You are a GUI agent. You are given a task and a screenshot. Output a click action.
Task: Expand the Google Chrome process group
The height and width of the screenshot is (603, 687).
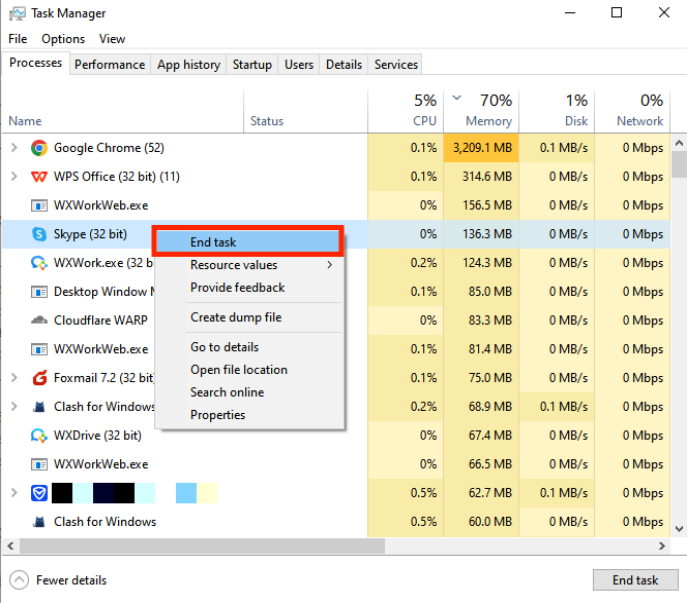(14, 148)
